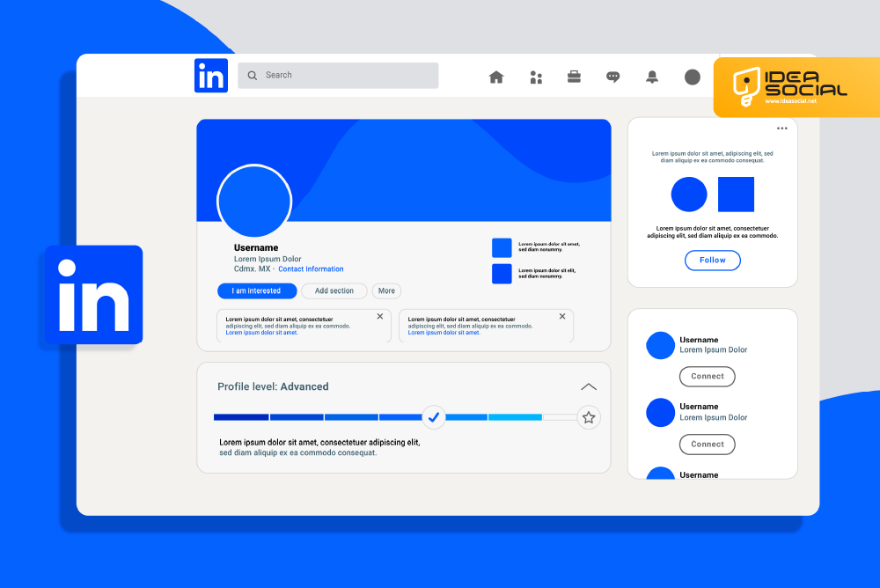Click the link in the first suggestion card
The height and width of the screenshot is (588, 880).
tap(261, 333)
